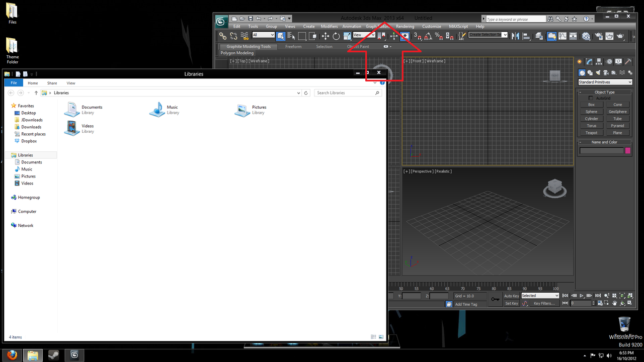The height and width of the screenshot is (362, 644).
Task: Select the Pan View hand icon
Action: pyautogui.click(x=614, y=303)
